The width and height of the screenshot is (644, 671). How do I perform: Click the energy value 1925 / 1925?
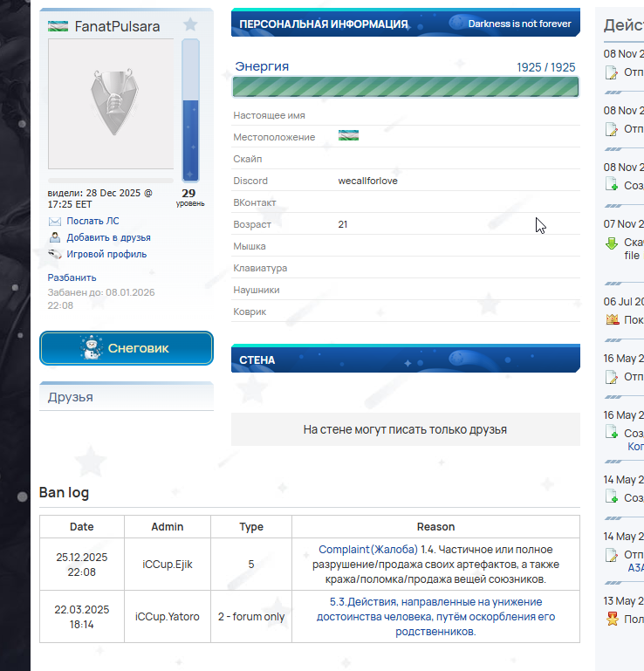tap(546, 67)
